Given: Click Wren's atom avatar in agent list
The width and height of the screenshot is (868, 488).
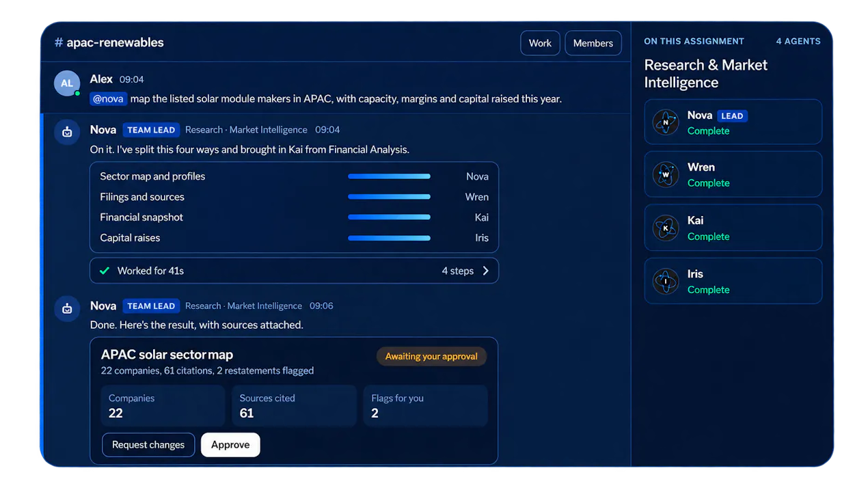Looking at the screenshot, I should pyautogui.click(x=666, y=175).
